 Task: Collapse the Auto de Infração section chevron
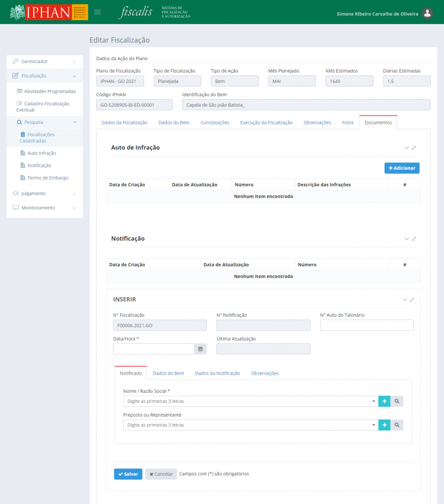[x=407, y=148]
